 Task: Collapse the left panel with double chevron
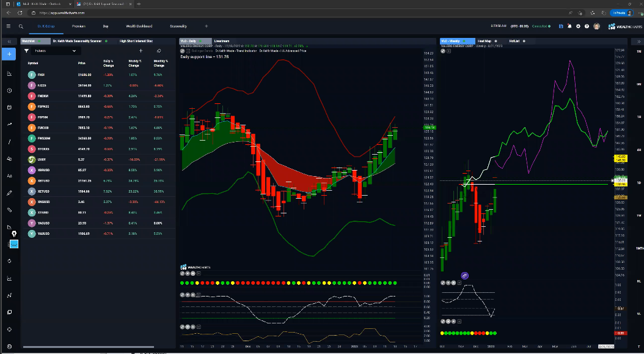pos(9,42)
